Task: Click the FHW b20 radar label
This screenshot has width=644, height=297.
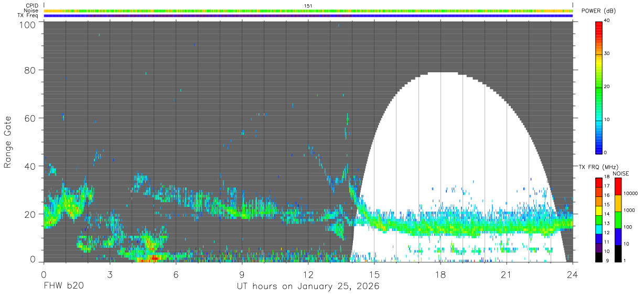Action: (63, 287)
